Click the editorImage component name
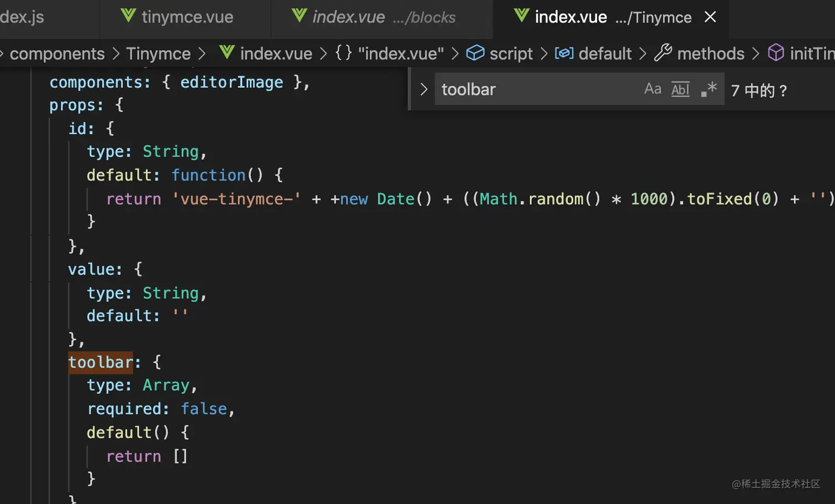Viewport: 835px width, 504px height. (x=231, y=82)
